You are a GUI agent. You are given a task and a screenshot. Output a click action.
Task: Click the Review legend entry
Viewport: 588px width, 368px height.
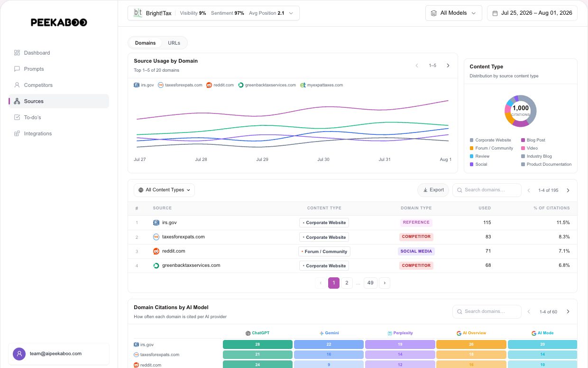pos(479,156)
